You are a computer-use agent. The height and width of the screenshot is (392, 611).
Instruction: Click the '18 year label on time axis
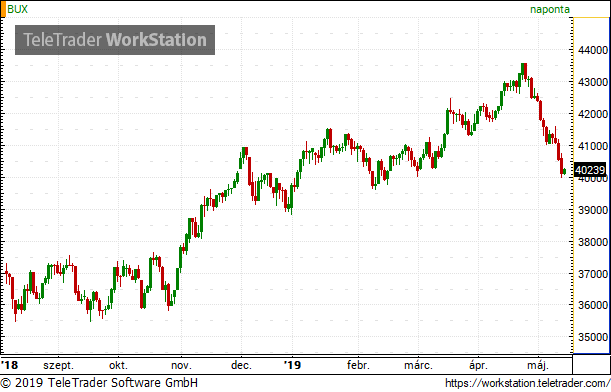(9, 365)
